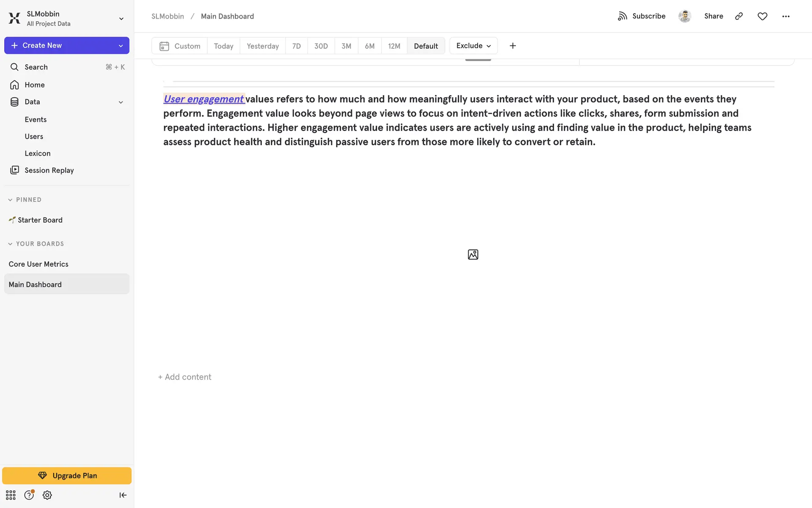The width and height of the screenshot is (812, 508).
Task: Click the image placeholder icon
Action: [473, 254]
